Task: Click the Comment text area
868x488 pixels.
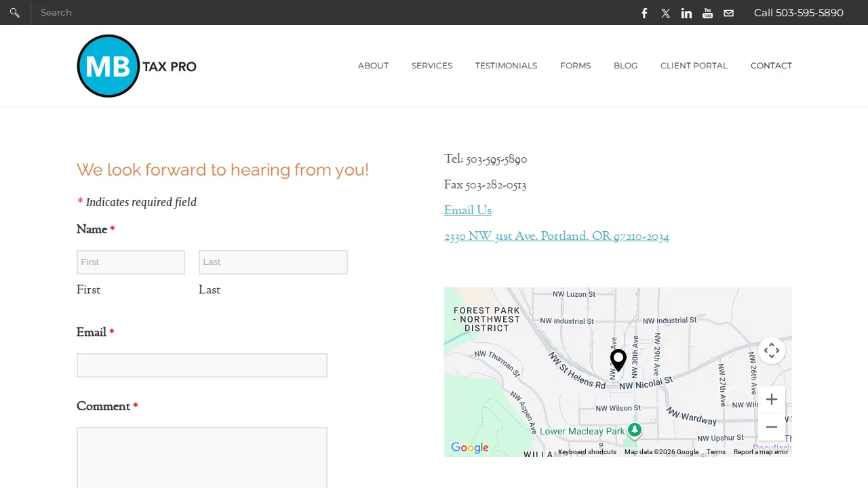Action: pos(202,457)
